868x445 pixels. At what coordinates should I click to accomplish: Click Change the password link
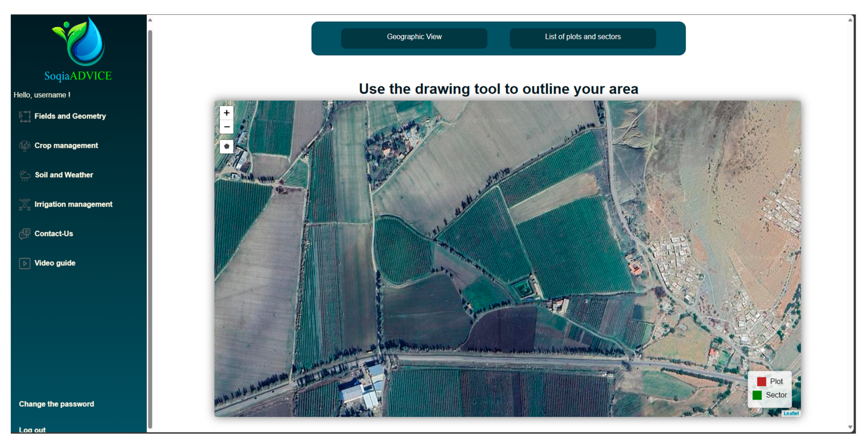(56, 403)
